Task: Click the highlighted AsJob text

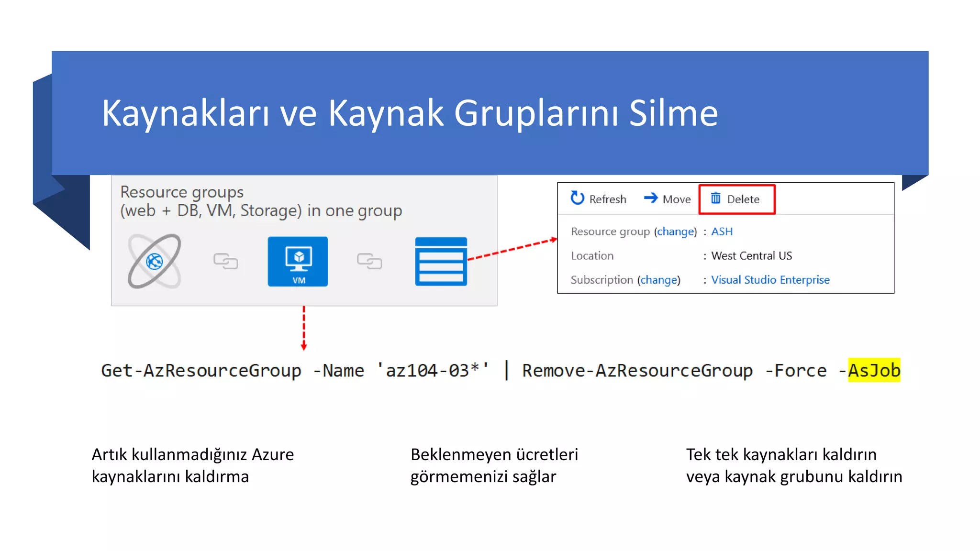Action: [x=874, y=370]
